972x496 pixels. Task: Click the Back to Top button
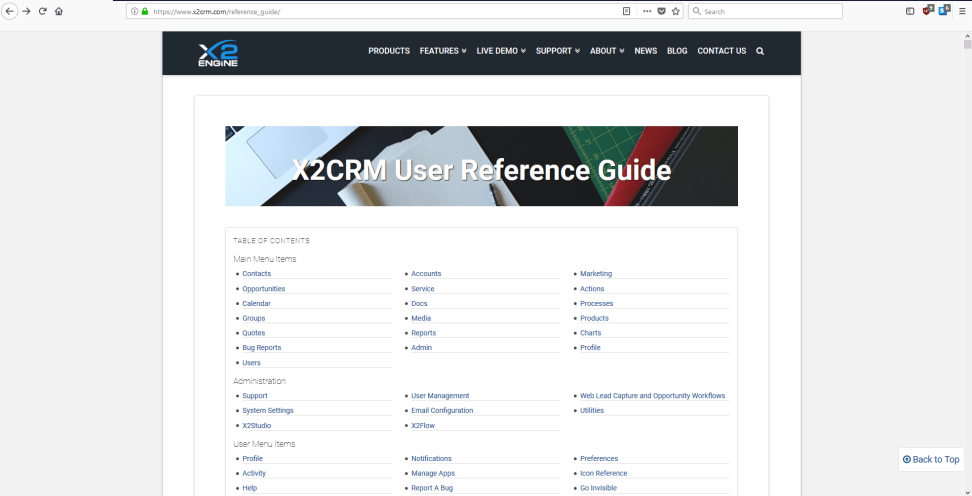pos(931,459)
